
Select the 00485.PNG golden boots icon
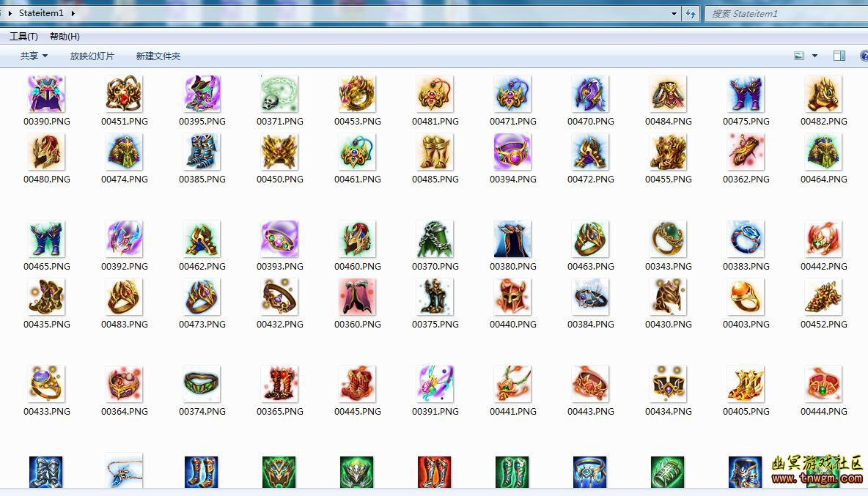tap(435, 152)
